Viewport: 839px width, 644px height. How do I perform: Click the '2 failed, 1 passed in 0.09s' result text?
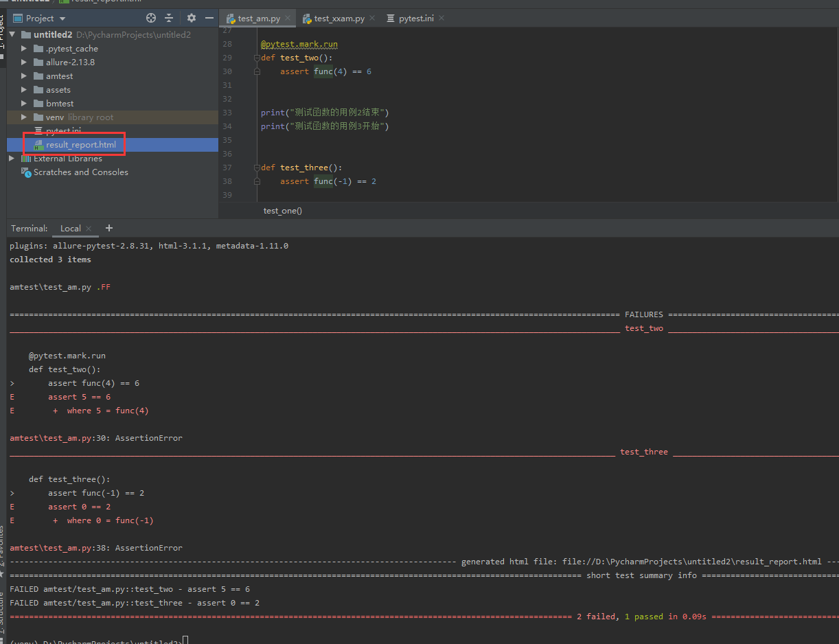tap(641, 617)
